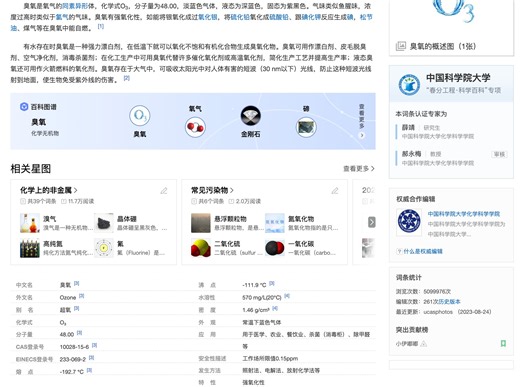Open the 溴气 thumbnail image

[x=30, y=223]
